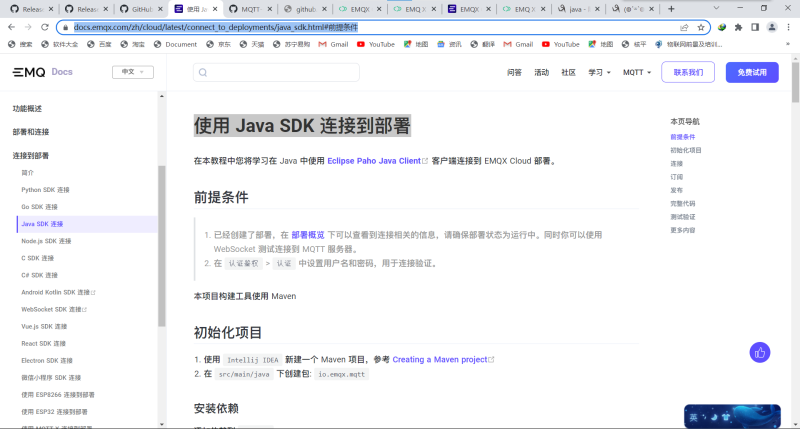The width and height of the screenshot is (800, 429).
Task: Click the search magnifier icon in the docs search
Action: (203, 72)
